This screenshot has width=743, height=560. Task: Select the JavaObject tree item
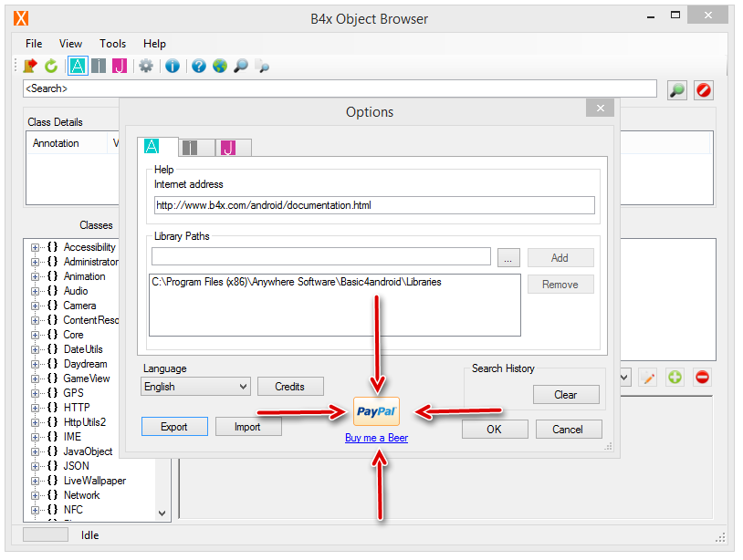[x=89, y=451]
